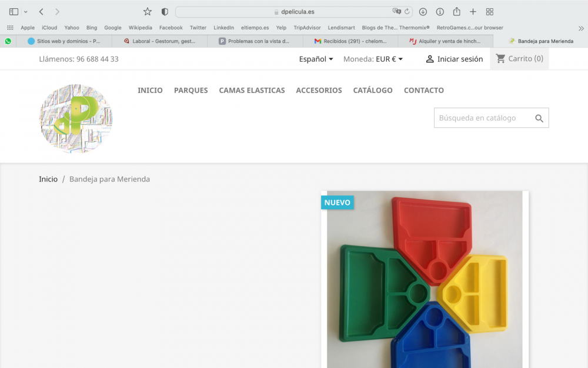Open the Yelp bookmark
The image size is (588, 368).
pos(281,28)
